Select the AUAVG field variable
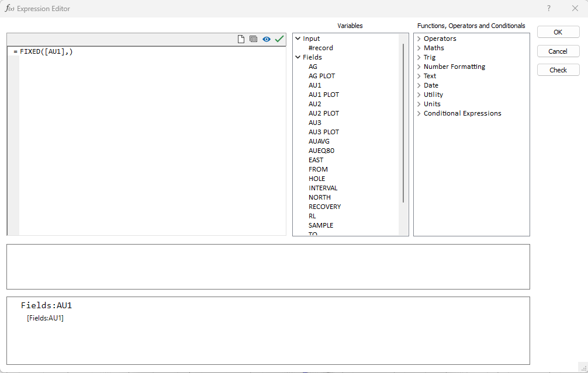588x373 pixels. click(319, 141)
